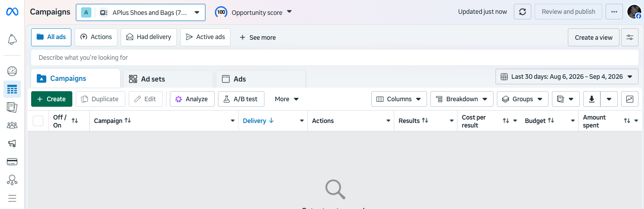Viewport: 644px width, 209px height.
Task: Select the Had delivery view
Action: (149, 37)
